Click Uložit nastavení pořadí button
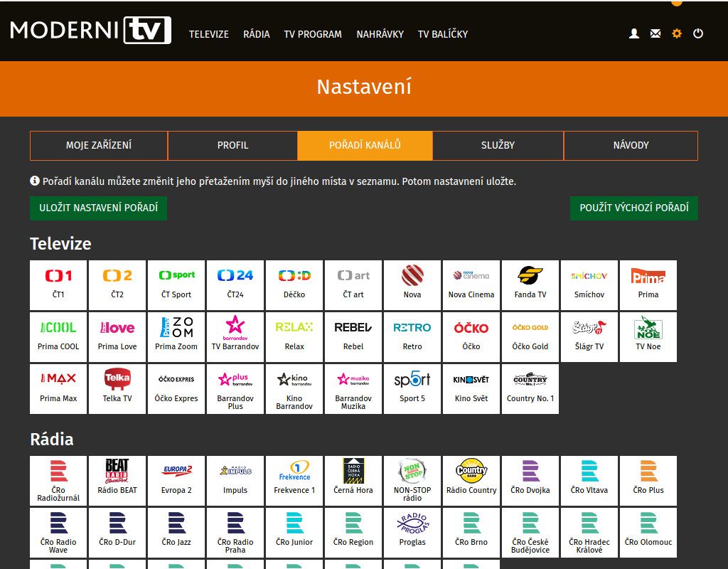The width and height of the screenshot is (728, 569). click(x=98, y=208)
